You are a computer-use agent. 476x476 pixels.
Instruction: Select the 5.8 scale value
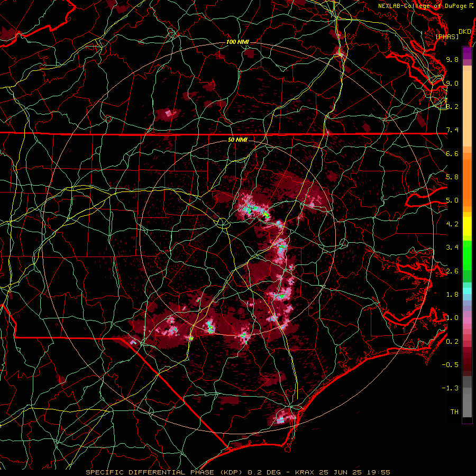452,177
